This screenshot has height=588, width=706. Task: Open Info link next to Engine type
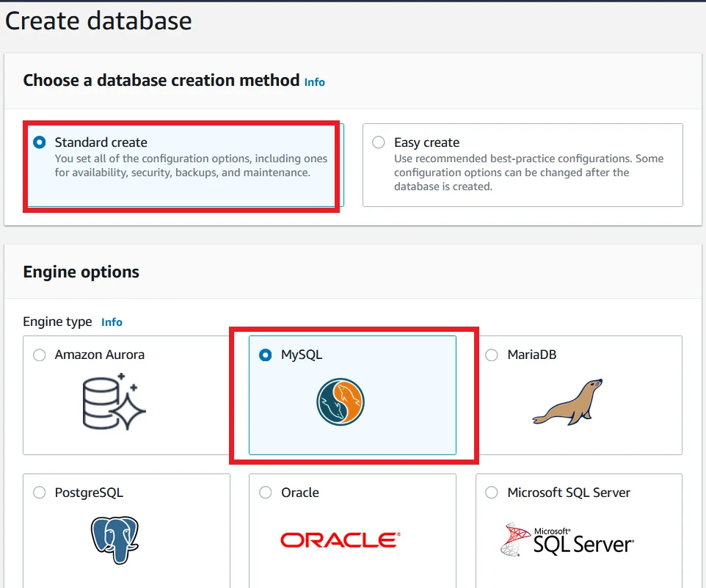[x=112, y=322]
